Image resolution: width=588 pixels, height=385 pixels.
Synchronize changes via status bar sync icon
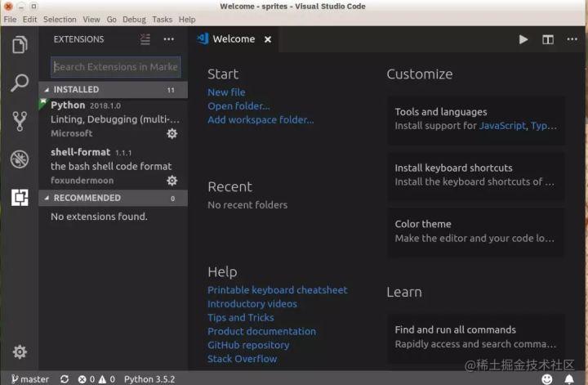[x=65, y=379]
